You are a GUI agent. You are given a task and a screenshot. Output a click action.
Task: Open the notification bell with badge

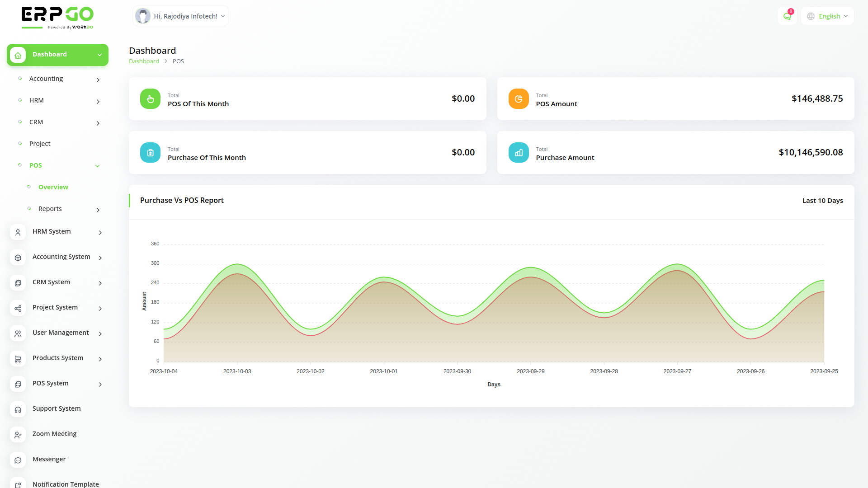coord(787,16)
